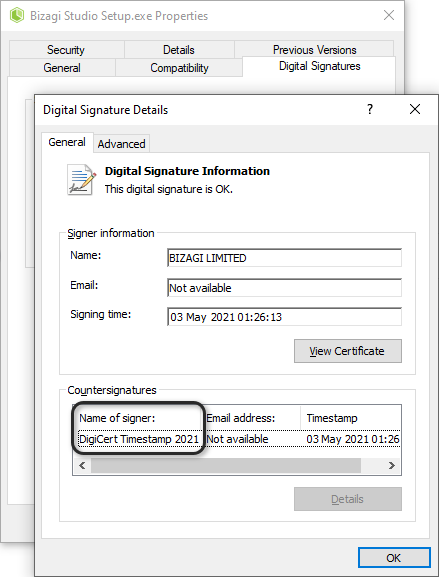
Task: Open the Security tab in Properties window
Action: (66, 50)
